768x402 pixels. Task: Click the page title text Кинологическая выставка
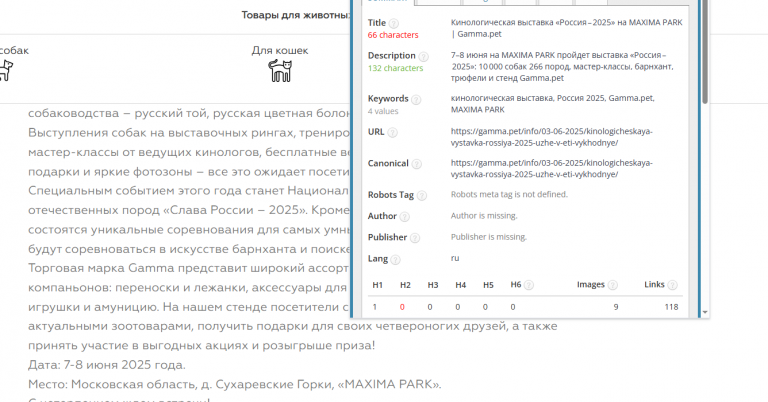567,28
